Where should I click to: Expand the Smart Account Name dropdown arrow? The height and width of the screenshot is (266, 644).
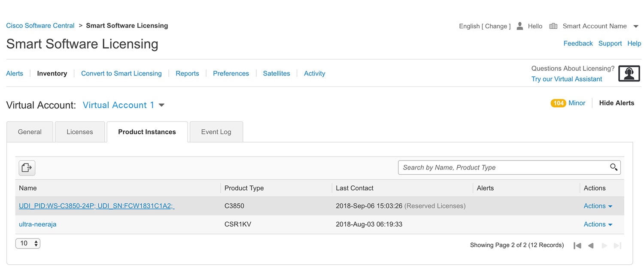[x=636, y=26]
